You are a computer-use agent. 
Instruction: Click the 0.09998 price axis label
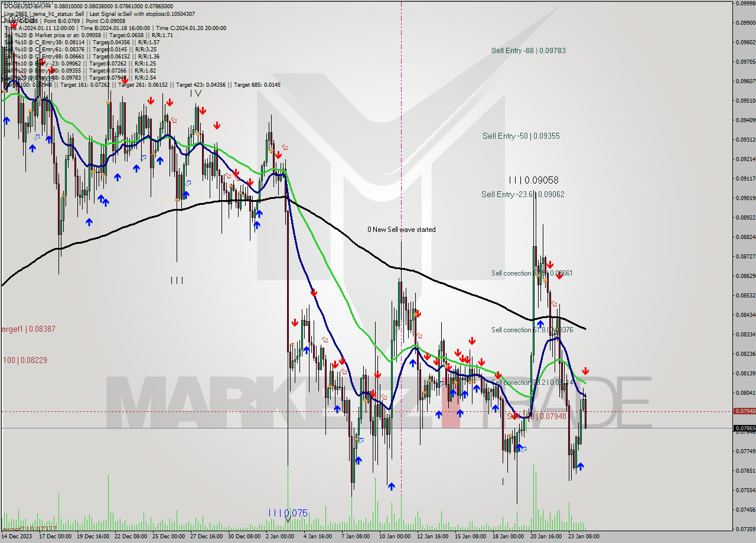tap(745, 3)
